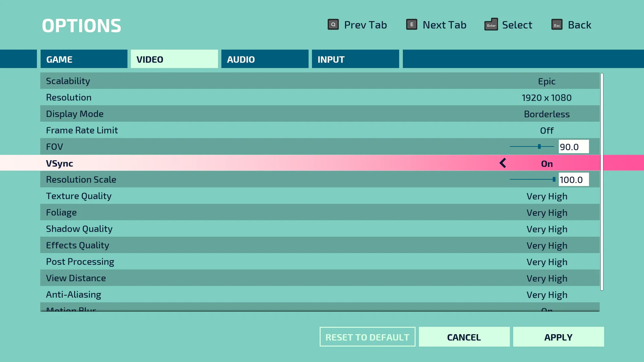
Task: Click the Esc key Back icon
Action: point(557,24)
